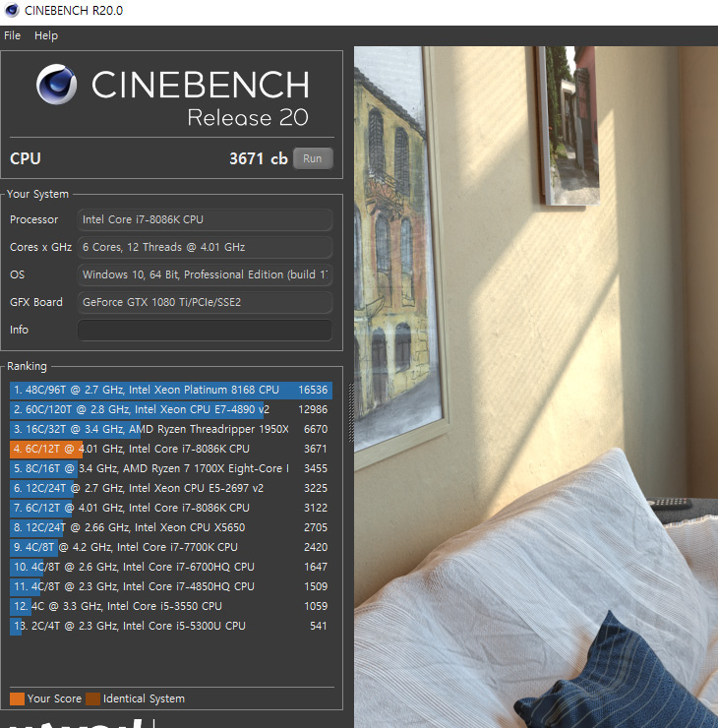
Task: Click the GFX Board field GeForce GTX 1080 Ti
Action: point(205,302)
